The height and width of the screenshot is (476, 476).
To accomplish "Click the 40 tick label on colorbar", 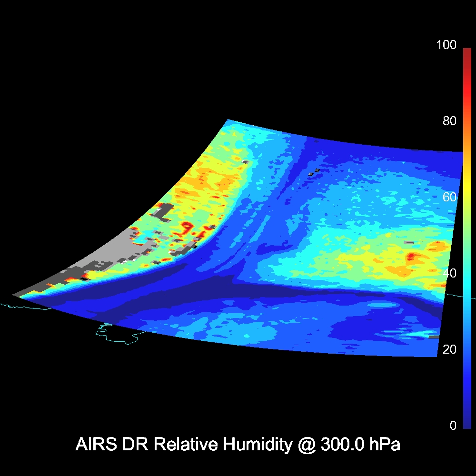I will [x=449, y=273].
